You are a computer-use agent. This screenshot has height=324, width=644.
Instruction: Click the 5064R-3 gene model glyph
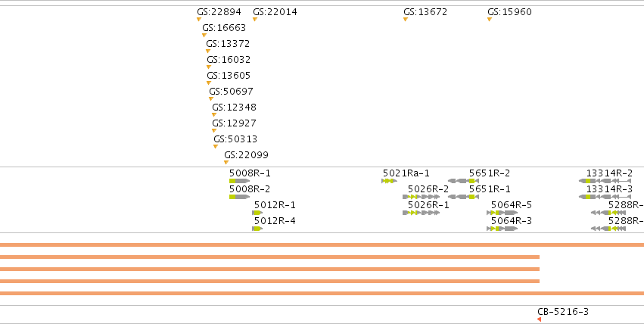[502, 229]
